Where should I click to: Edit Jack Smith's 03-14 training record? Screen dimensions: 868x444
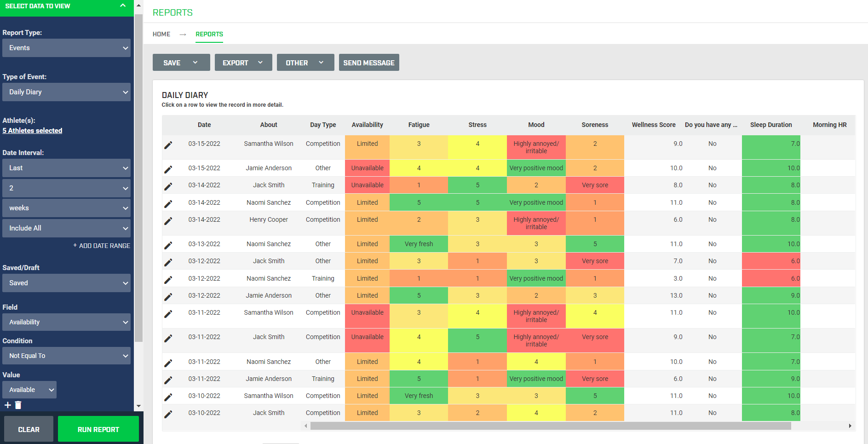click(169, 185)
